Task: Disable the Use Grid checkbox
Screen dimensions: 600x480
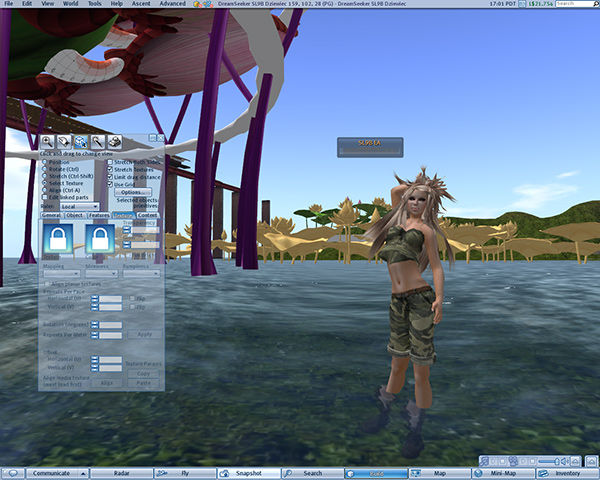Action: 110,184
